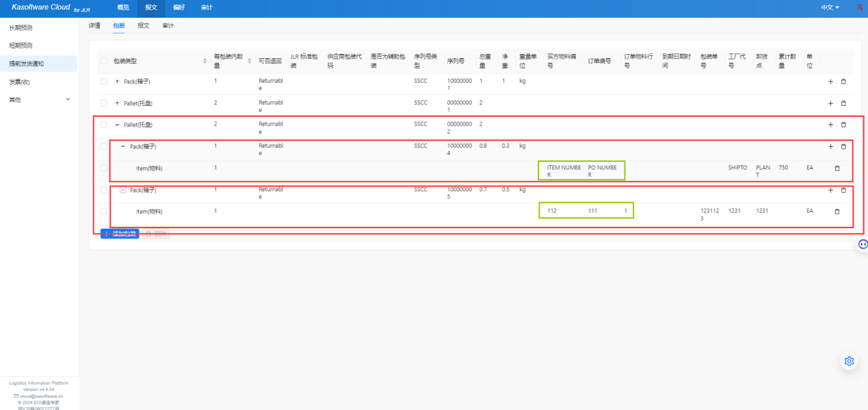Expand the first Pack(箱子) row

(x=118, y=81)
